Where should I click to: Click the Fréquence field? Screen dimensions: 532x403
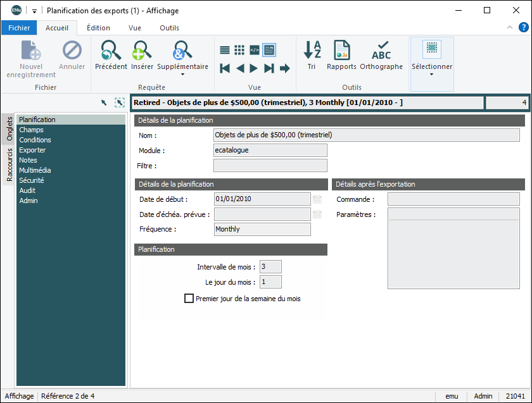pyautogui.click(x=262, y=229)
